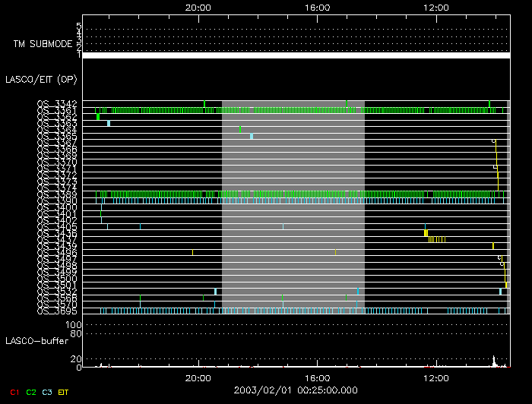532x404 pixels.
Task: Select the bottom axis 16:00 tick label
Action: coord(316,377)
